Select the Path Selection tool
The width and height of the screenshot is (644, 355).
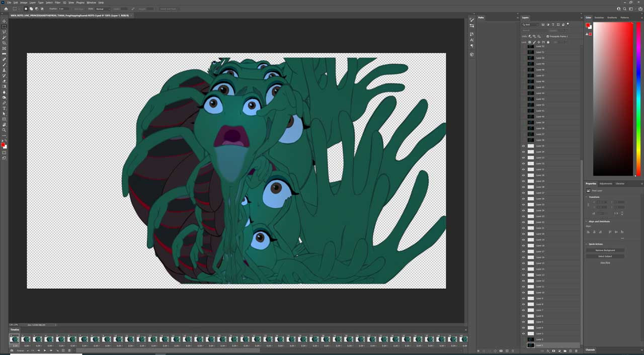(5, 114)
